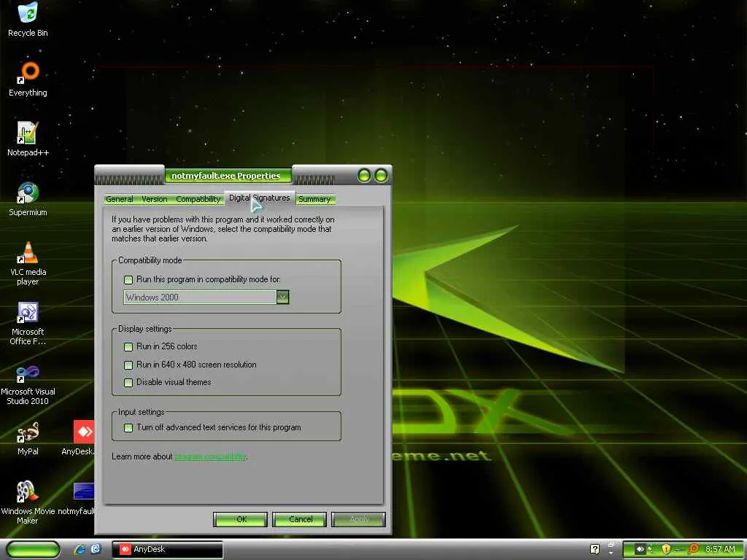Open the Windows 2000 compatibility dropdown arrow
The height and width of the screenshot is (560, 747).
(282, 297)
